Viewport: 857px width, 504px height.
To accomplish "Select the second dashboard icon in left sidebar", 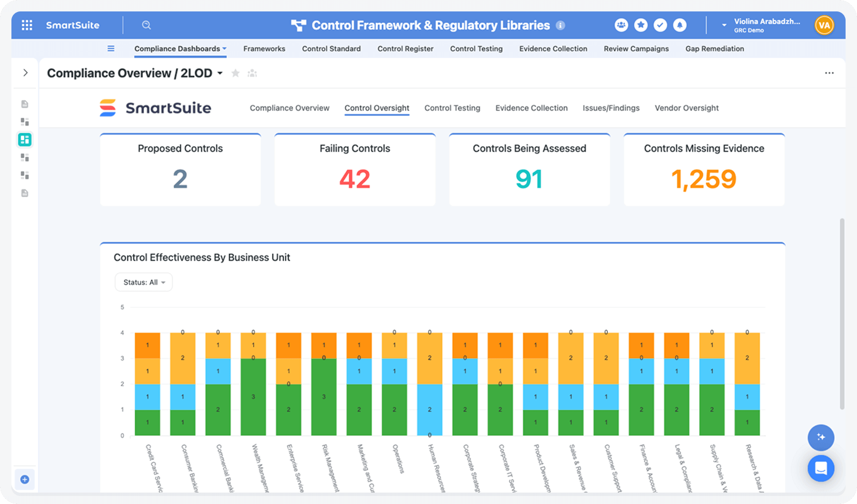I will 25,122.
